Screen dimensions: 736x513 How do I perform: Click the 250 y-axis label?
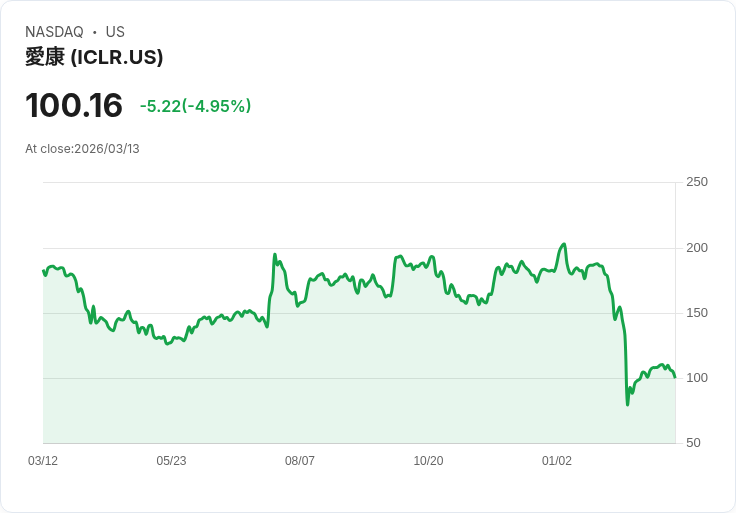697,182
